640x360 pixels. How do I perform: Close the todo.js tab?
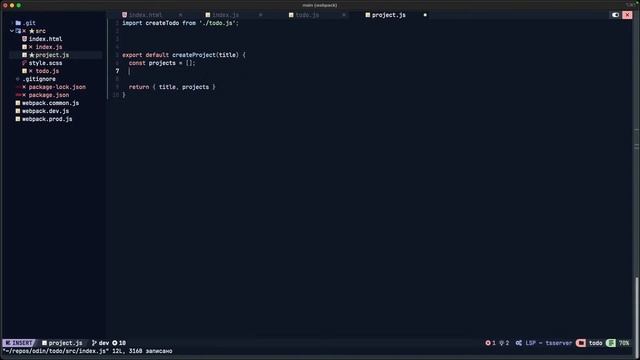click(344, 15)
